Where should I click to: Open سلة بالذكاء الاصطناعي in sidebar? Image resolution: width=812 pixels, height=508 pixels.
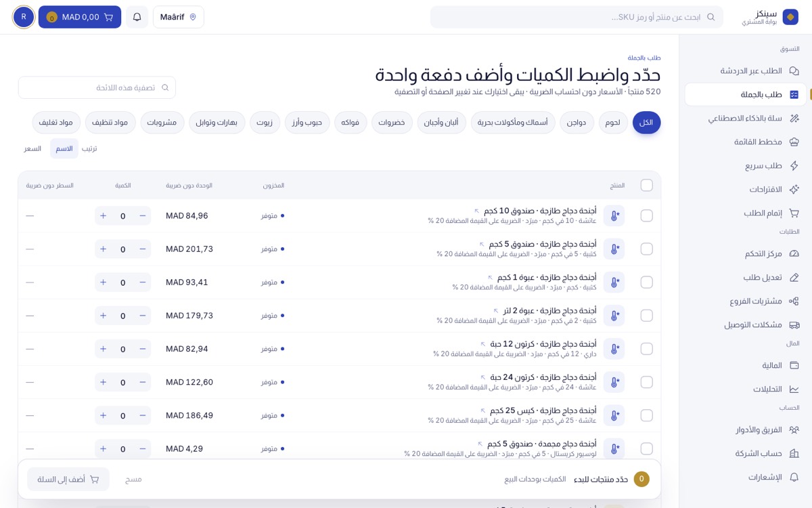(747, 119)
